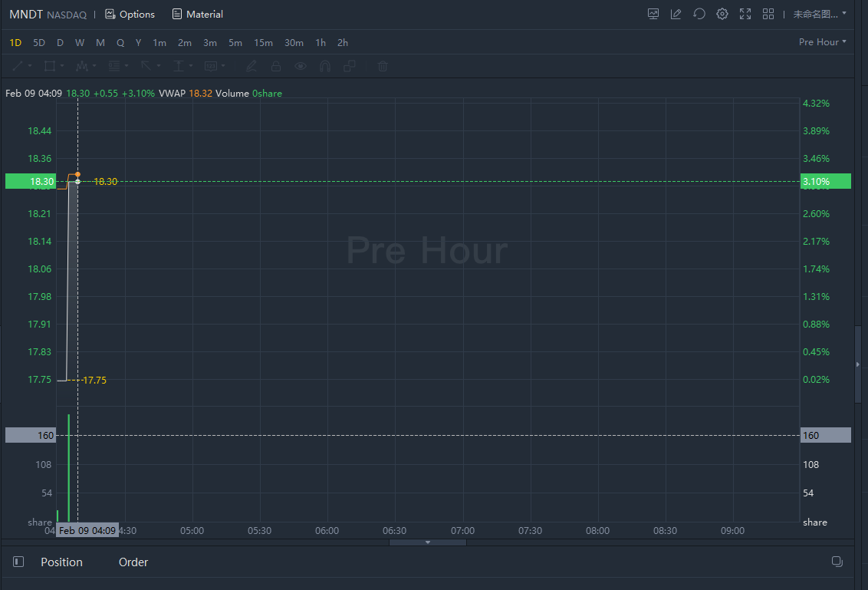Click the refresh chart icon

pyautogui.click(x=699, y=14)
